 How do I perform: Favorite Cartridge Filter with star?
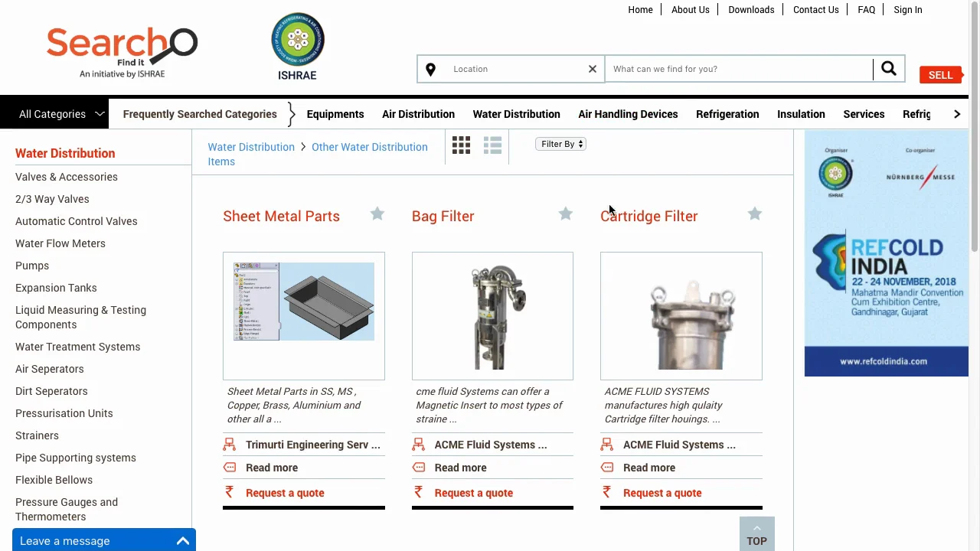pyautogui.click(x=755, y=214)
